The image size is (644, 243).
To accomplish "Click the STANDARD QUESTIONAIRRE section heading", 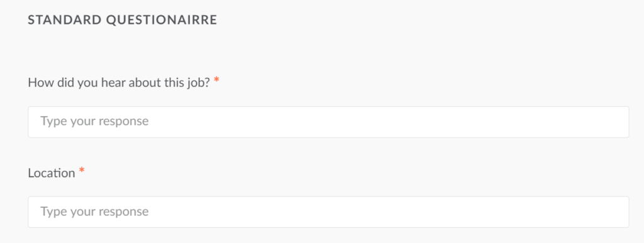I will pyautogui.click(x=123, y=19).
